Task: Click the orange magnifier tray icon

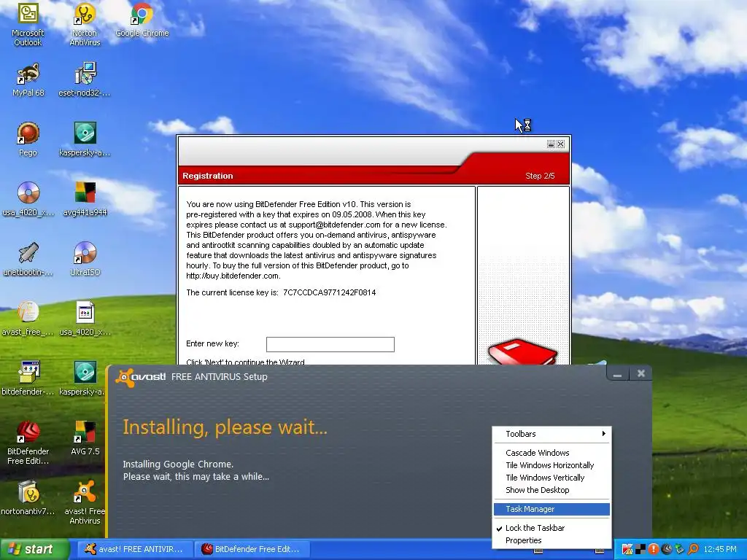Action: [x=693, y=549]
